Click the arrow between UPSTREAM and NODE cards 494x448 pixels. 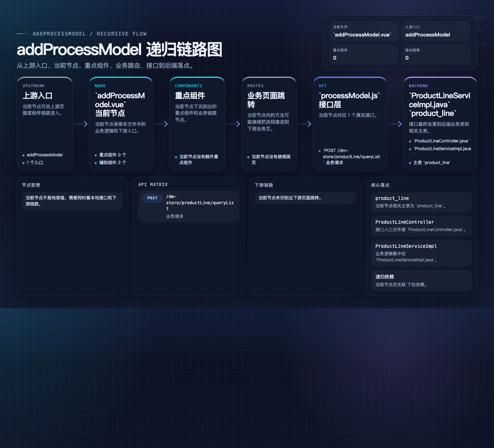pyautogui.click(x=81, y=124)
